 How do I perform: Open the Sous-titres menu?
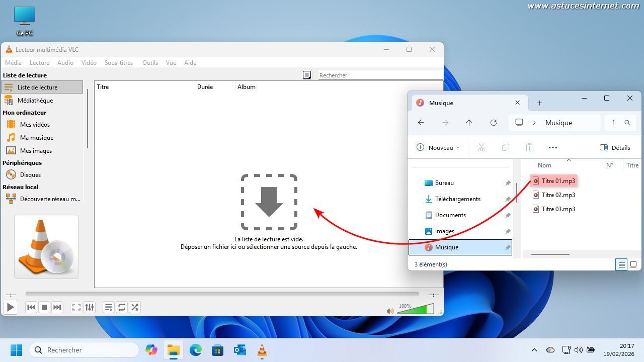pyautogui.click(x=119, y=63)
